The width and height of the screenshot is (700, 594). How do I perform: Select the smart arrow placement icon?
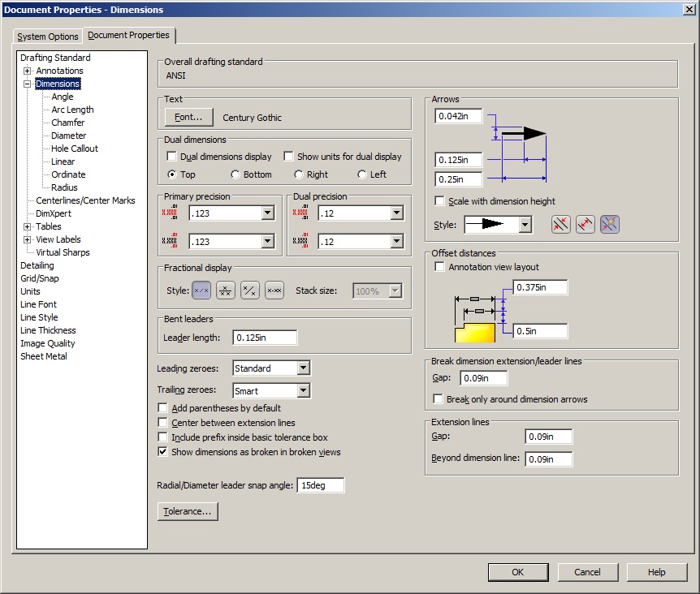(x=610, y=224)
